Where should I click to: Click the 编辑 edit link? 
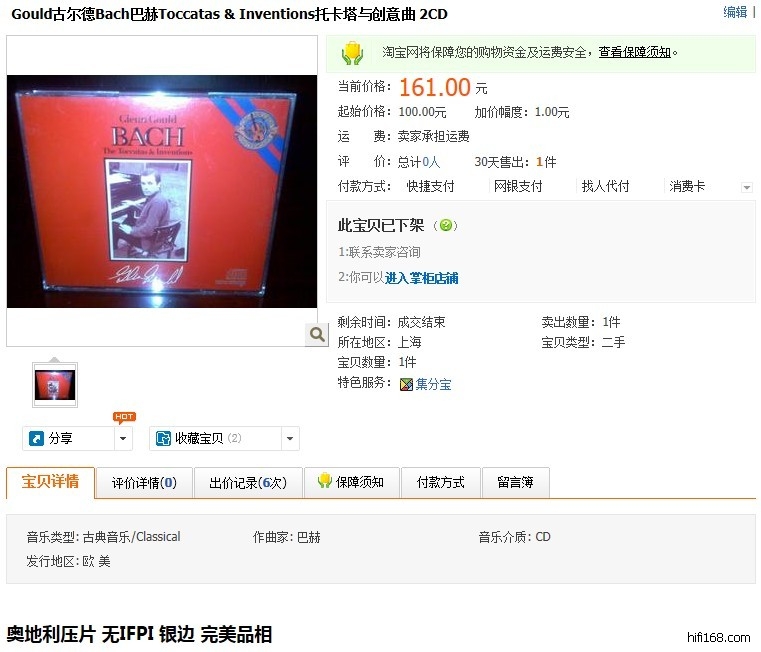pos(735,12)
